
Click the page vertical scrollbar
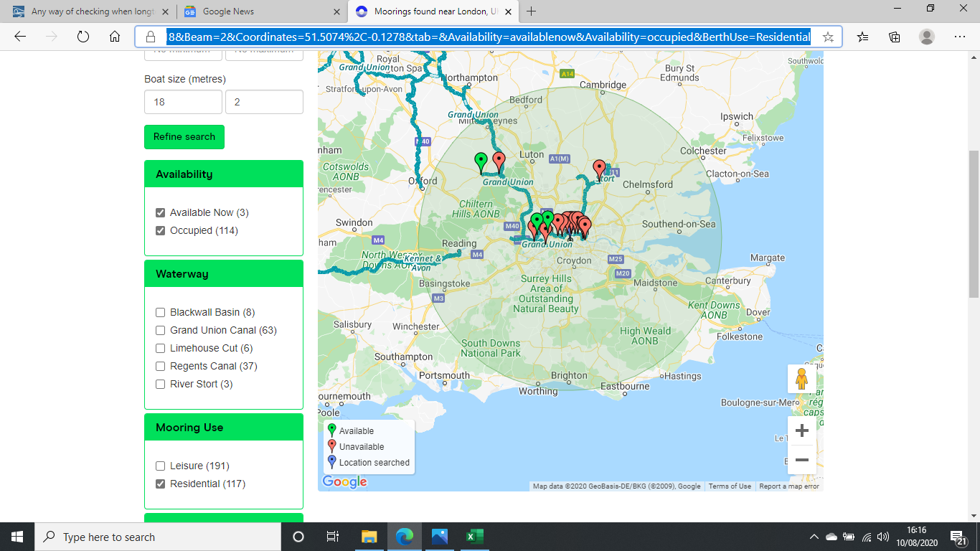point(974,225)
